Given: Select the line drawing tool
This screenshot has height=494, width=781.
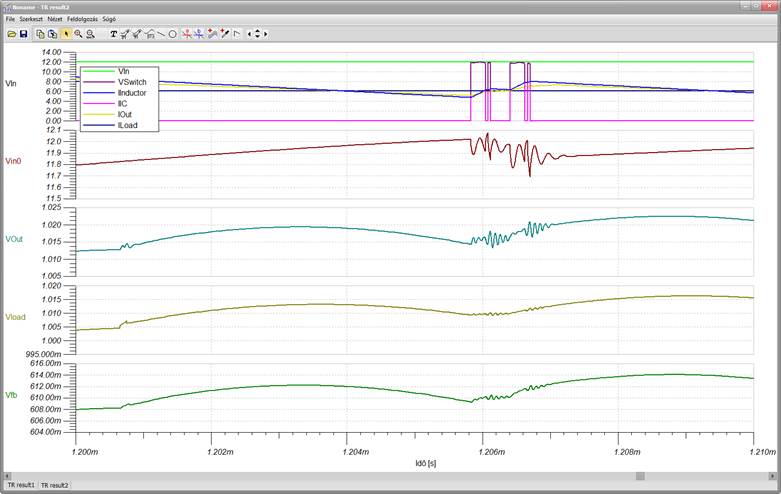Looking at the screenshot, I should pyautogui.click(x=161, y=34).
